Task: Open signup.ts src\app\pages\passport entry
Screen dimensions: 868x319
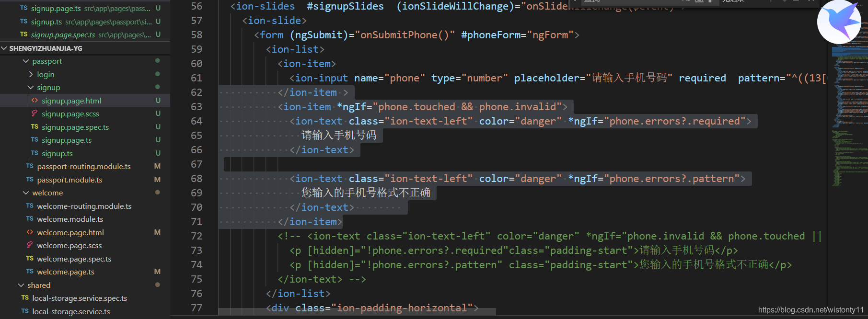Action: (x=85, y=22)
